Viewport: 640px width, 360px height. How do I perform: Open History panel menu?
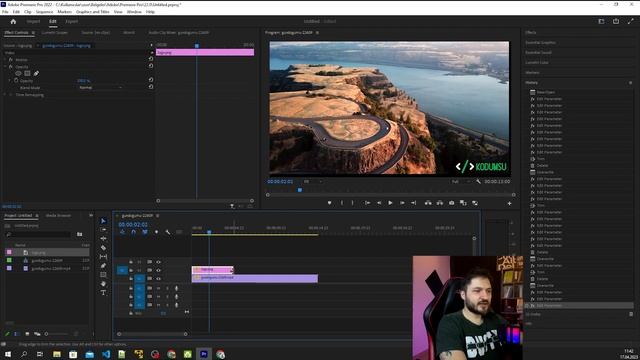631,83
